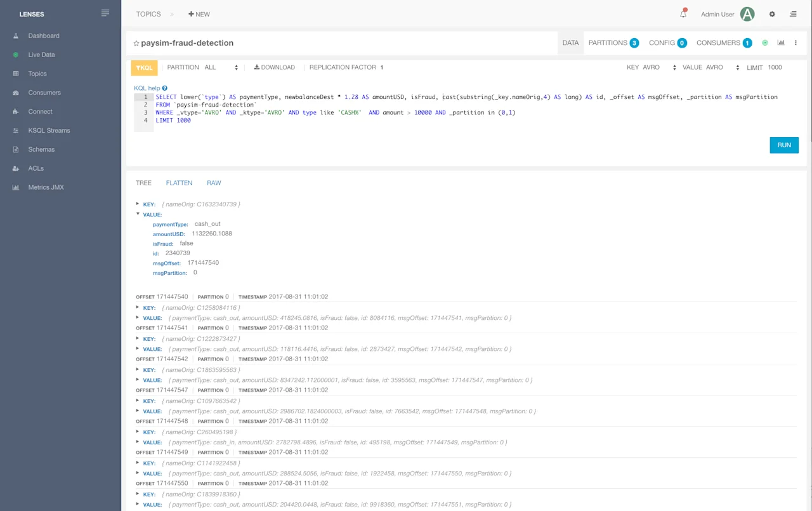The height and width of the screenshot is (511, 812).
Task: Go back to TOPICS breadcrumb
Action: 148,14
